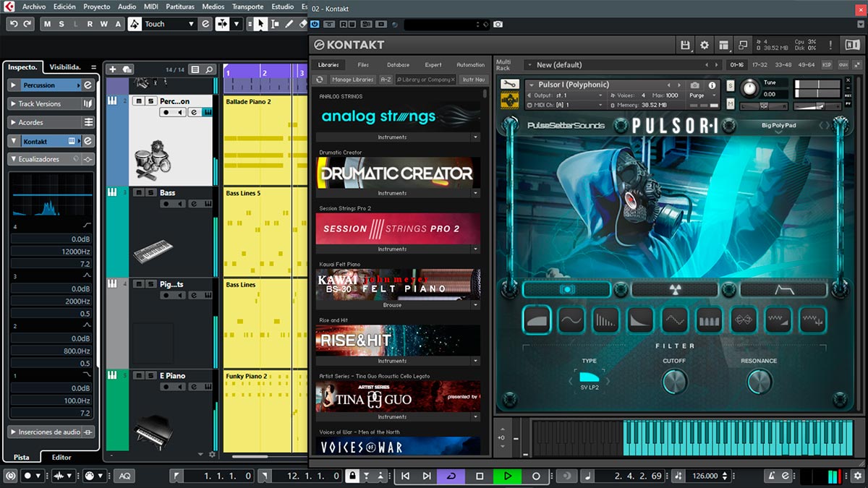Mute the Bass track
868x488 pixels.
(140, 193)
